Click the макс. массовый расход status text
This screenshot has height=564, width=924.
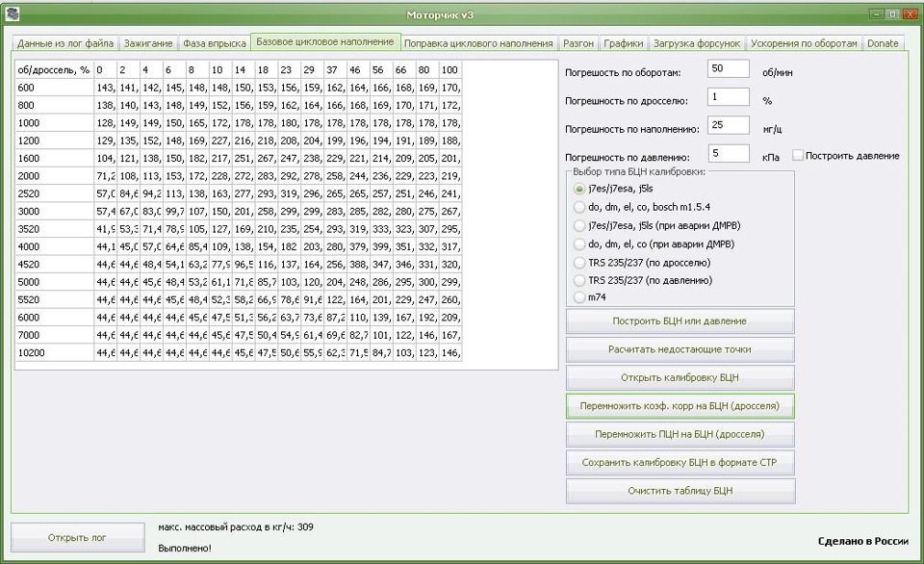coord(236,526)
